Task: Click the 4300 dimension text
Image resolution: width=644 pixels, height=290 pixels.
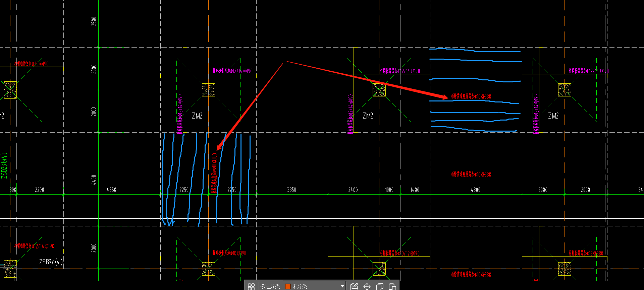Action: 476,190
